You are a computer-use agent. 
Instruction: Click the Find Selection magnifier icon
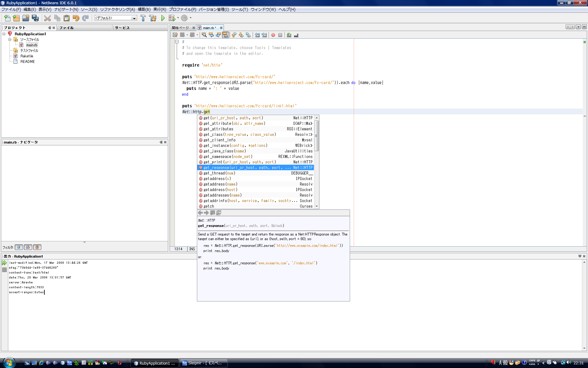coord(204,35)
